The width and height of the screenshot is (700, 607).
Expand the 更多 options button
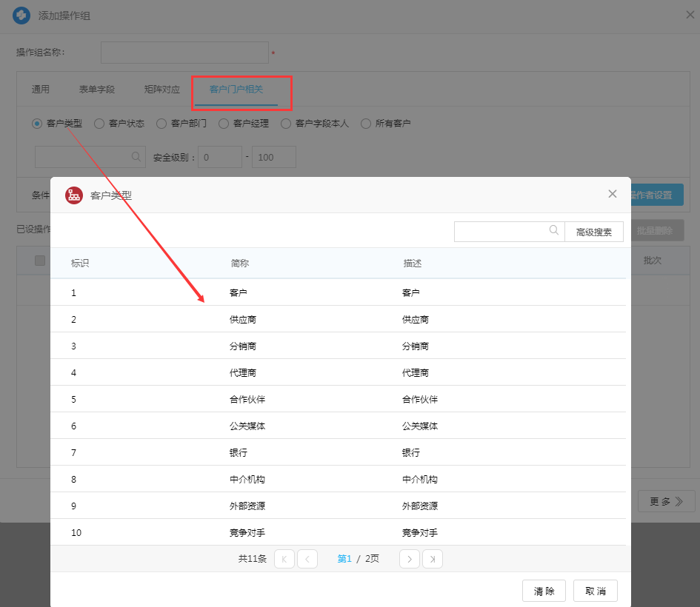click(666, 501)
